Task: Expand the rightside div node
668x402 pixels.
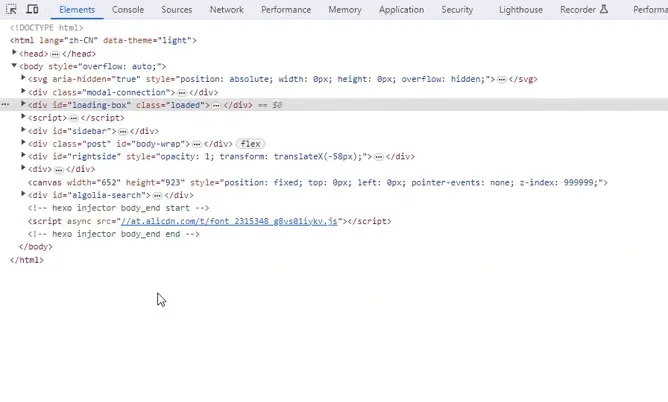Action: 23,155
